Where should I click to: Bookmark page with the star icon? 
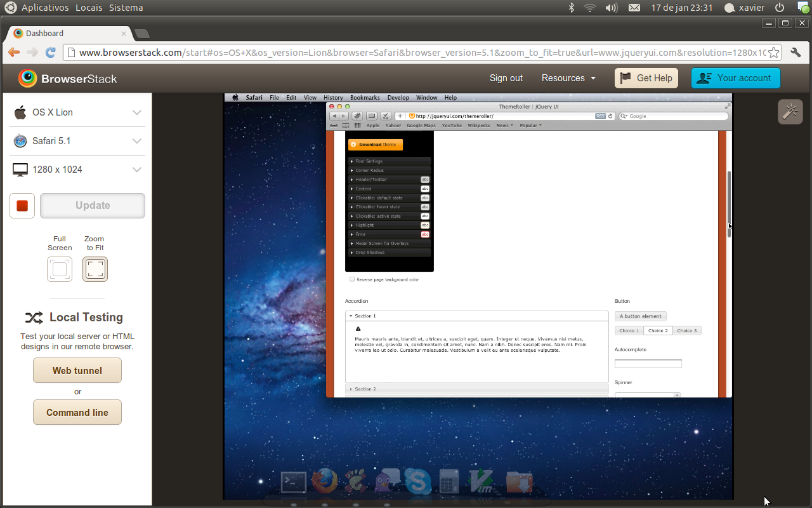(773, 53)
